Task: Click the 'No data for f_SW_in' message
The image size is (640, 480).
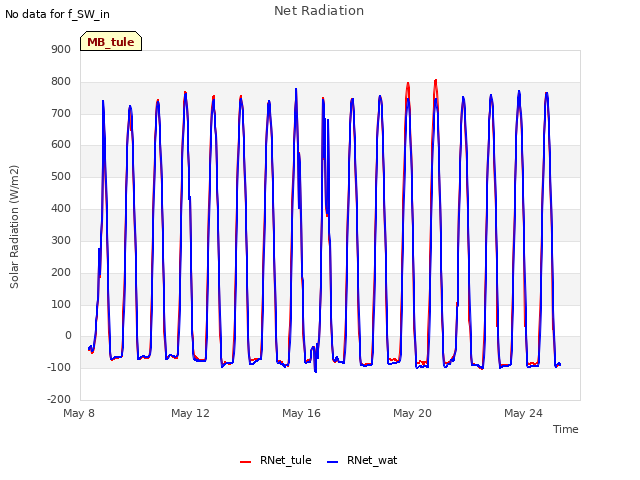Action: (57, 14)
